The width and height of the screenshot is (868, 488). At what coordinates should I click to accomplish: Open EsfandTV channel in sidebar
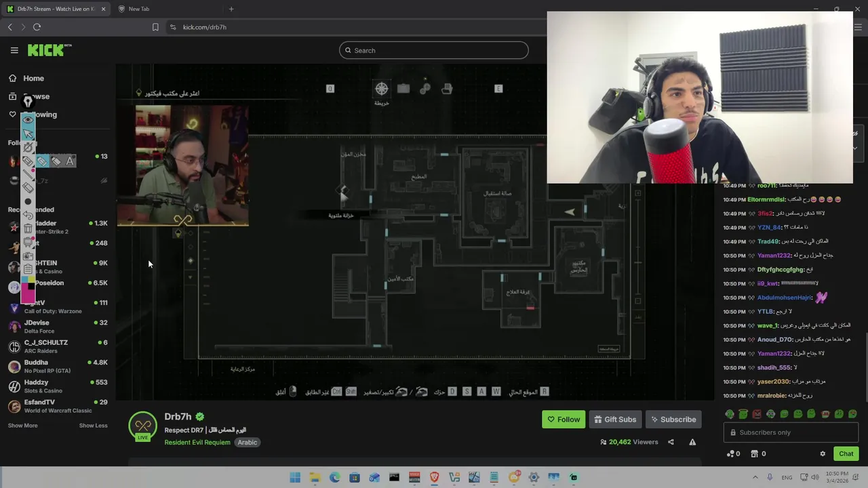pos(58,406)
